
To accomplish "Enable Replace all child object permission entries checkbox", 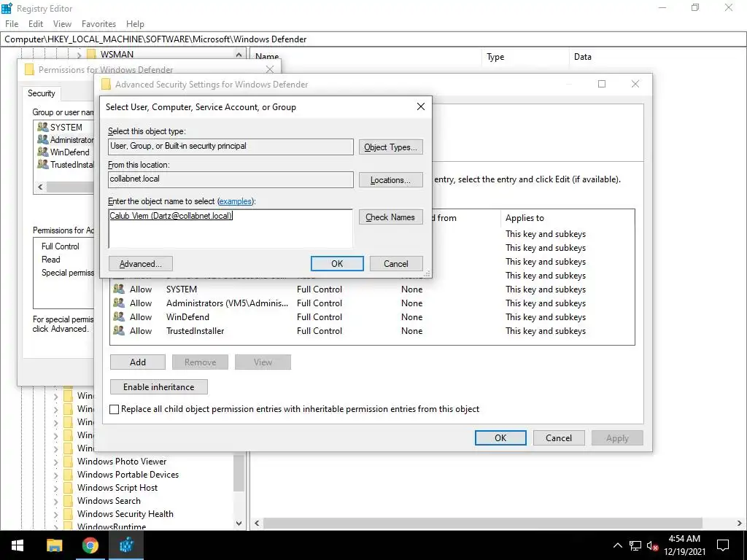I will tap(115, 409).
